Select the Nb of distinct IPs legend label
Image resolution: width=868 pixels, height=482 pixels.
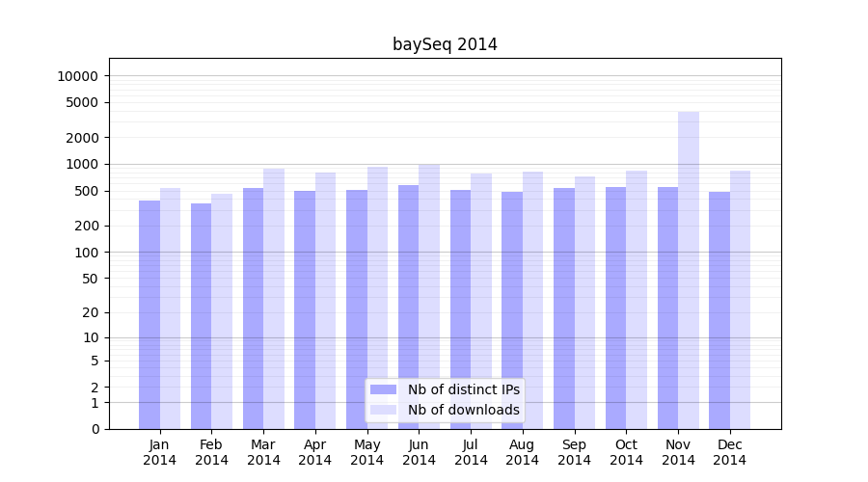click(463, 389)
